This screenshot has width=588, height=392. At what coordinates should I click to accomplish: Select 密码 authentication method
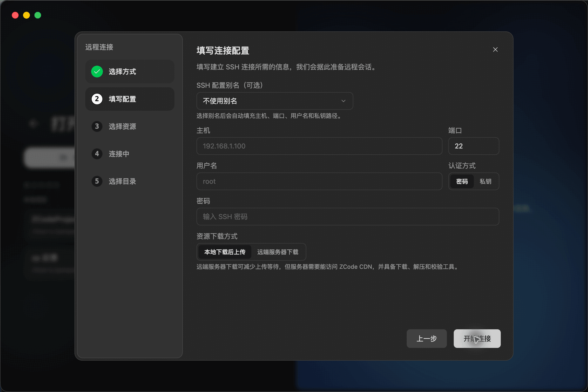point(462,181)
